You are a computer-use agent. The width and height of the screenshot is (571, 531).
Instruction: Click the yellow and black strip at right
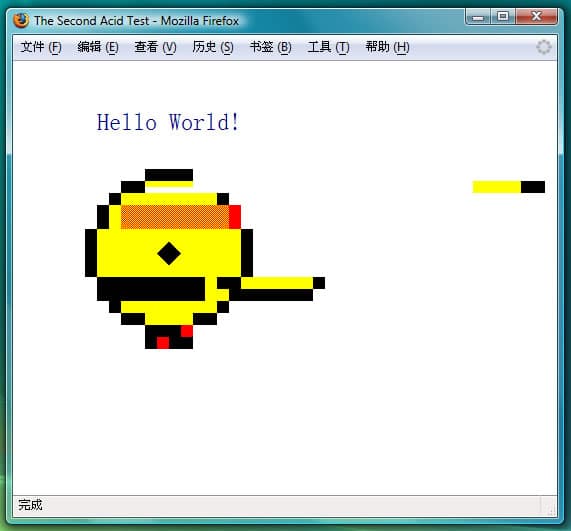tap(509, 187)
